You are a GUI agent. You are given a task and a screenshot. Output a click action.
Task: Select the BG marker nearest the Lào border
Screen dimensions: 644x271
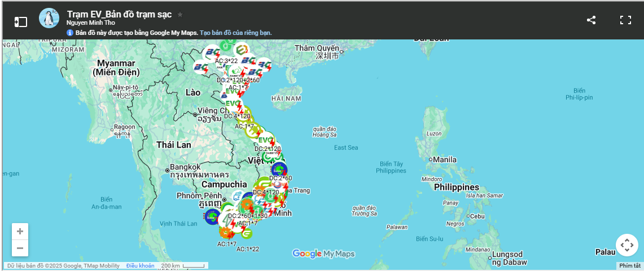pos(201,66)
